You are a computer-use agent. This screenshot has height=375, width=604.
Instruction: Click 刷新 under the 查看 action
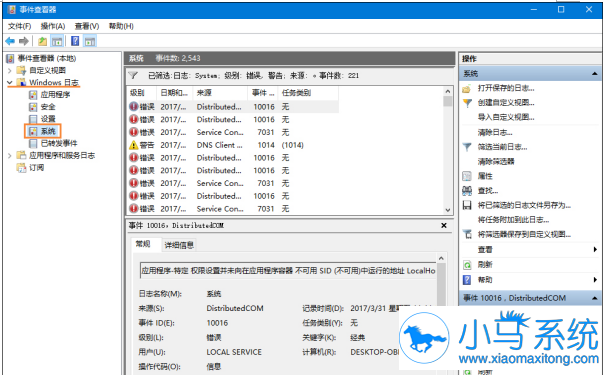coord(485,265)
